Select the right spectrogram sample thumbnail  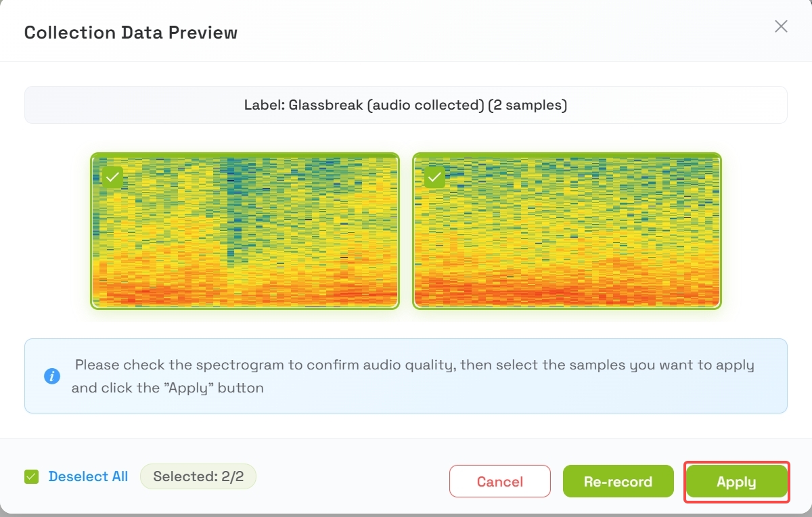567,231
